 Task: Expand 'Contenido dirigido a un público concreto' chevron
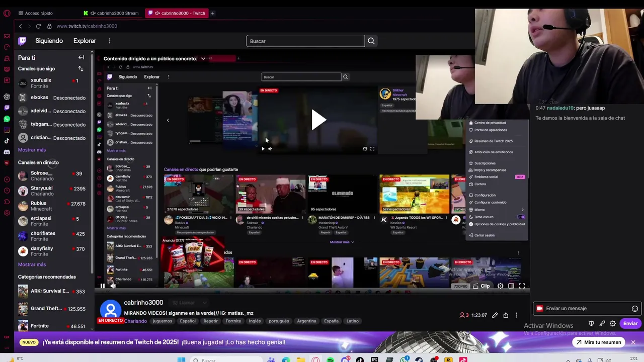[203, 58]
